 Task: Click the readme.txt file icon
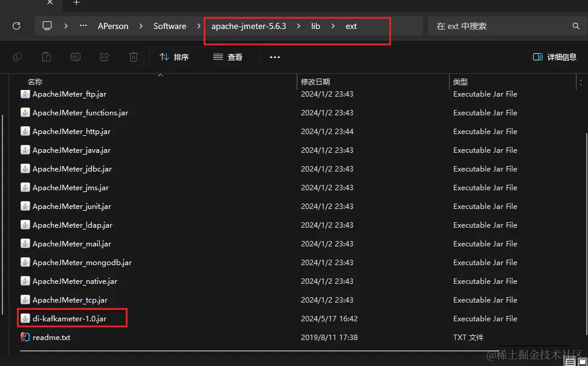tap(25, 337)
